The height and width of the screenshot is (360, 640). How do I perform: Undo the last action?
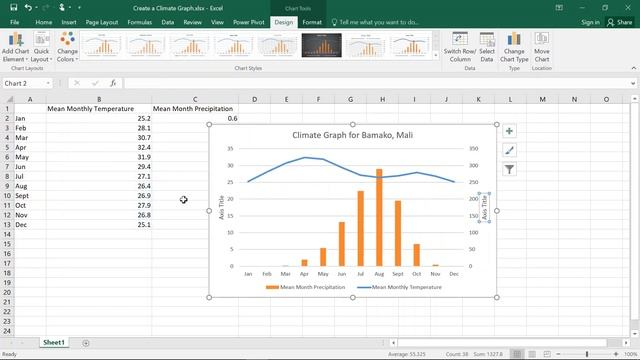tap(28, 7)
